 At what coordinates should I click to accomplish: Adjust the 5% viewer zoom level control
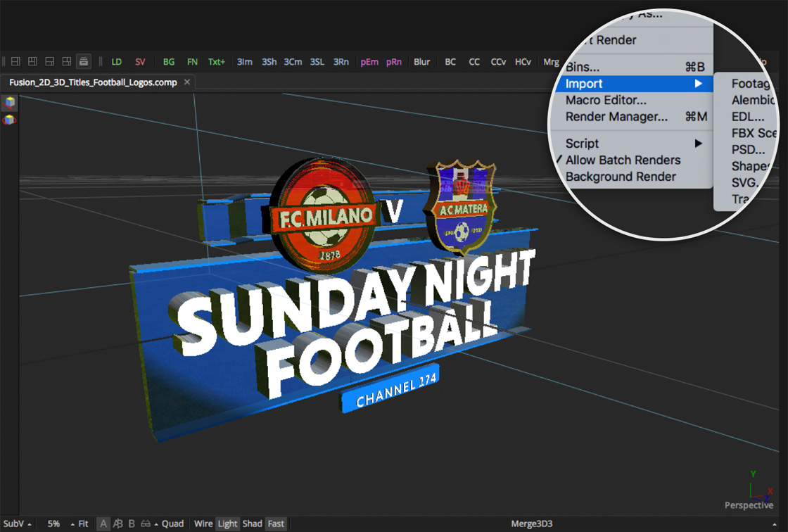point(53,524)
